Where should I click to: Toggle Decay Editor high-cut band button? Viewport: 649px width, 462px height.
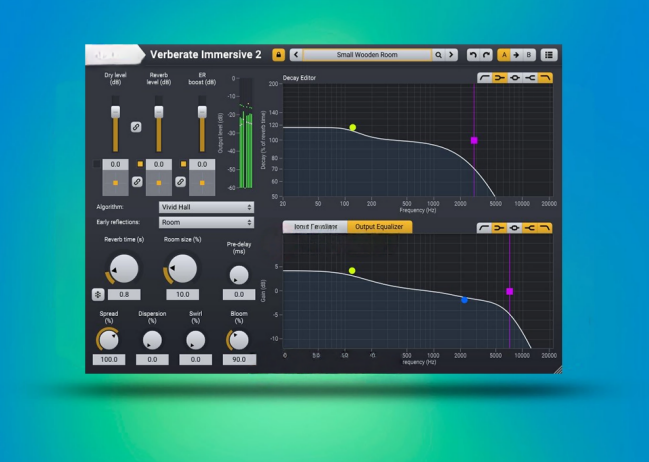545,77
